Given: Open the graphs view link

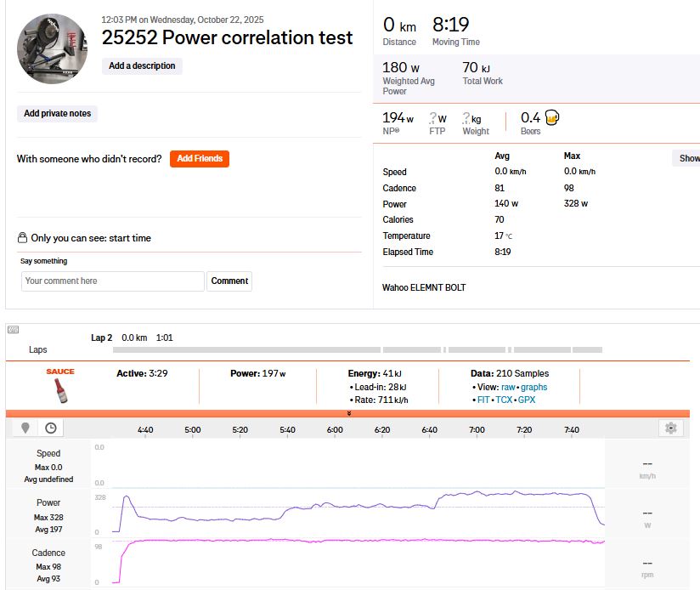Looking at the screenshot, I should (534, 387).
